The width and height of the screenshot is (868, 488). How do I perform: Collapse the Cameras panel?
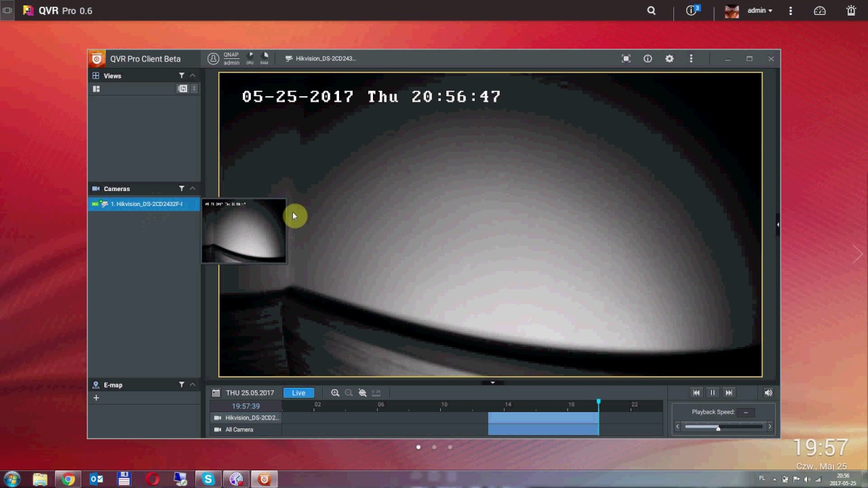click(193, 188)
